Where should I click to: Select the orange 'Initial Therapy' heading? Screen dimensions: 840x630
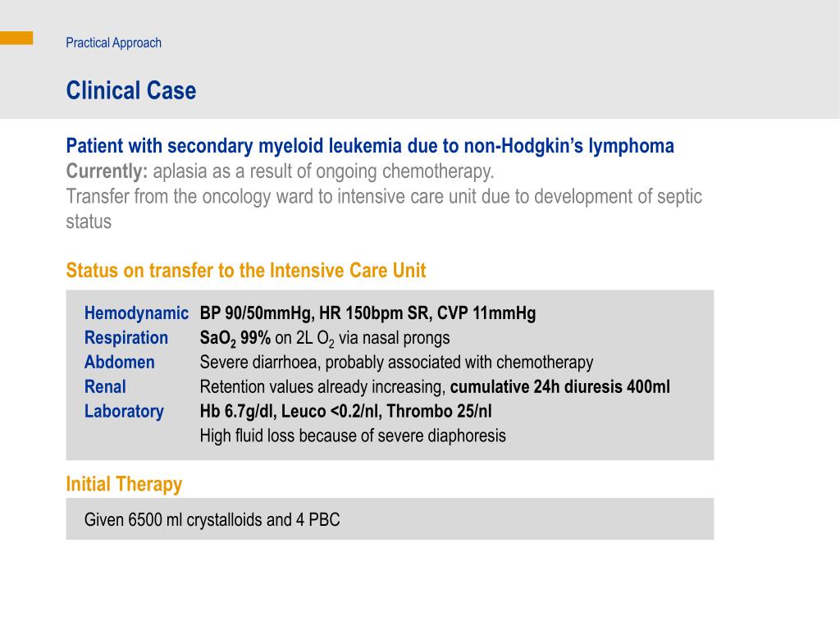[124, 484]
